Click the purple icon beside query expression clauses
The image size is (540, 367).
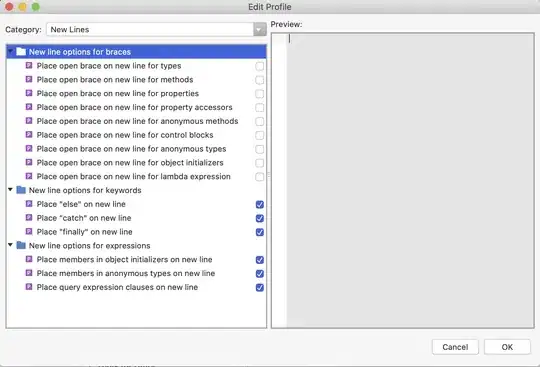click(29, 287)
